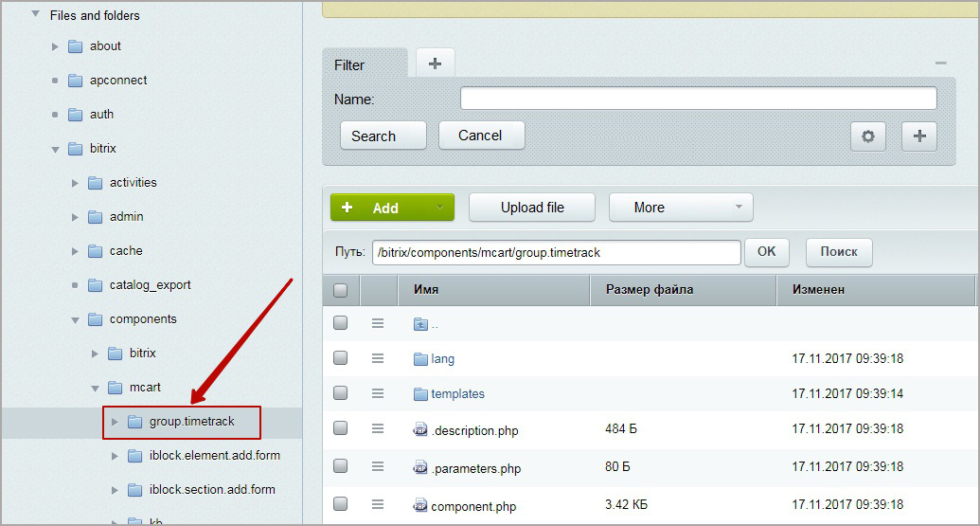
Task: Click the OK button next to path
Action: click(x=767, y=252)
